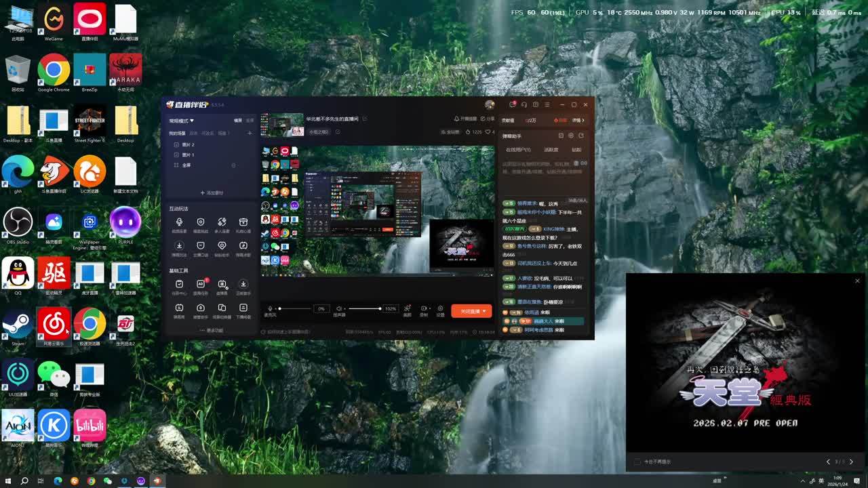This screenshot has height=488, width=868.
Task: Switch to the 活跃度 tab
Action: pyautogui.click(x=551, y=150)
